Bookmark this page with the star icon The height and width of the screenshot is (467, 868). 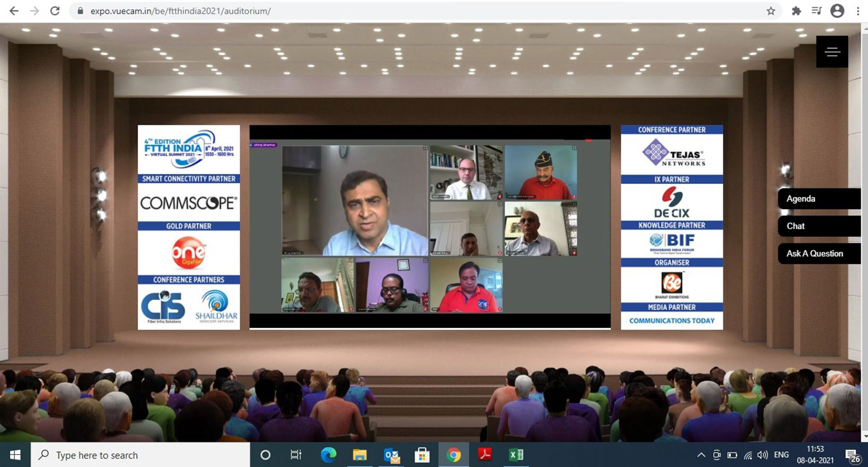(770, 11)
